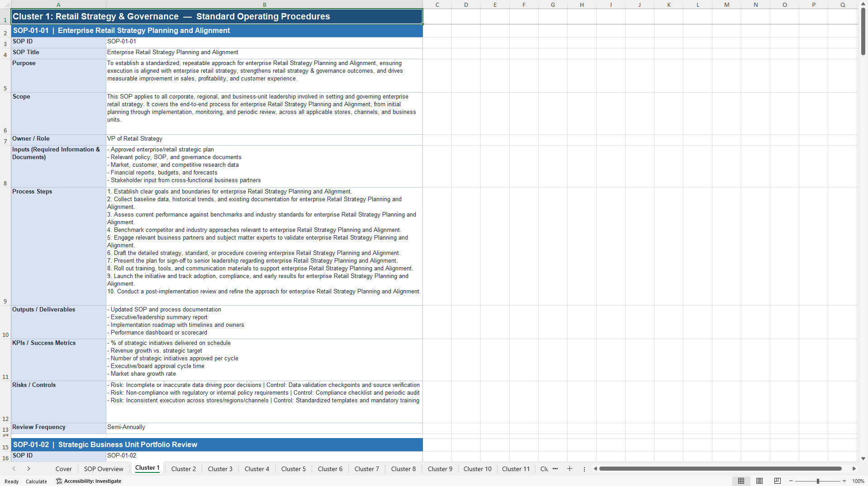Click the 'Owner / Role' label cell
868x486 pixels.
tap(58, 140)
